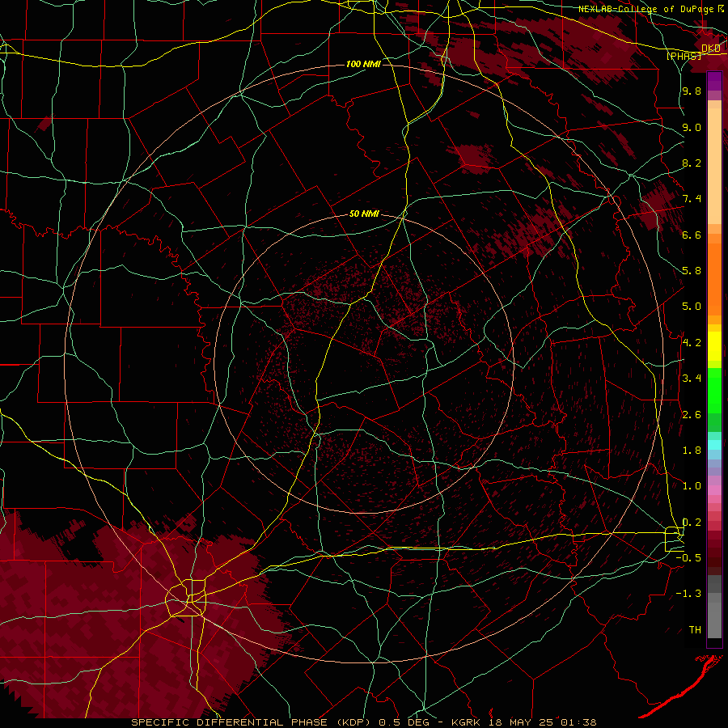Click the 8.2 value on the color scale
This screenshot has width=728, height=728.
click(692, 163)
